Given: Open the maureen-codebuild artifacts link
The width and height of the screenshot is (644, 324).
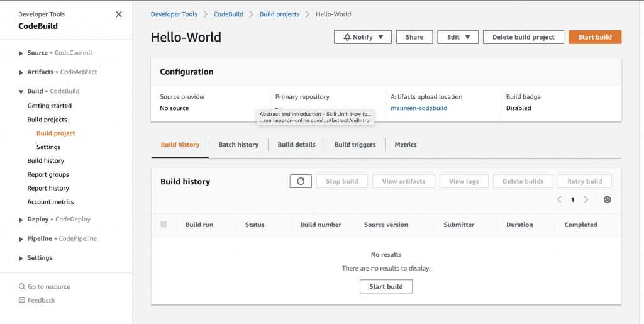Looking at the screenshot, I should point(418,108).
